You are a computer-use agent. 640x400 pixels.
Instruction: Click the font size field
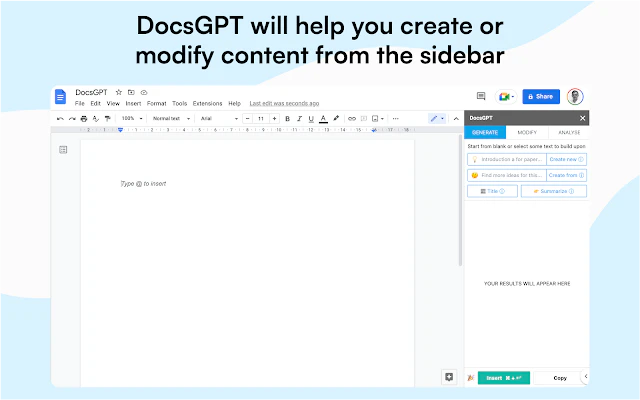coord(261,119)
